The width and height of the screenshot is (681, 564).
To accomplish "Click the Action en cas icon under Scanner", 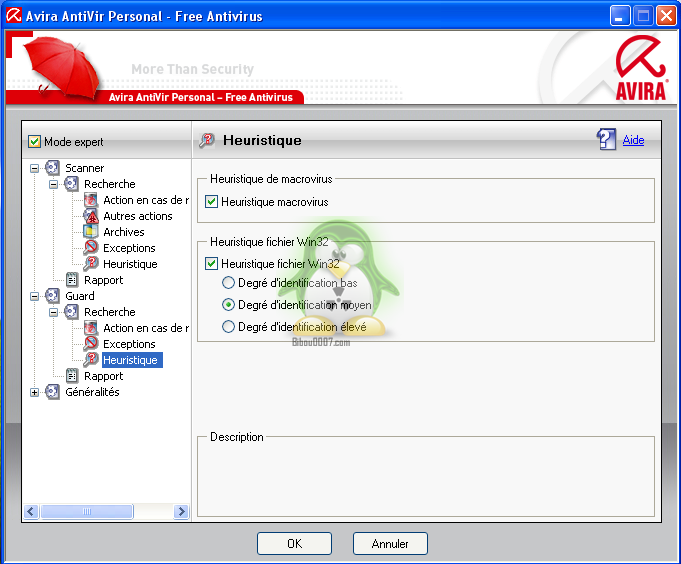I will click(x=90, y=200).
